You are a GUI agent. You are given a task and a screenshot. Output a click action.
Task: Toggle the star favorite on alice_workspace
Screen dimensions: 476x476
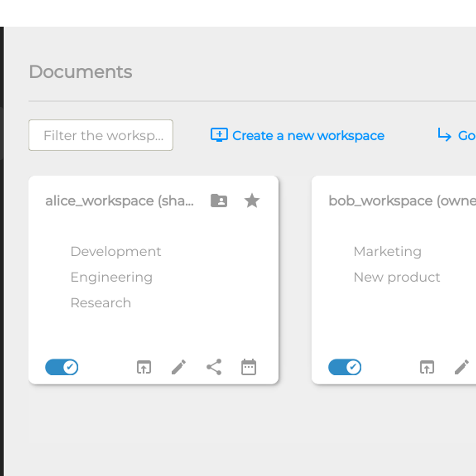[x=252, y=201]
